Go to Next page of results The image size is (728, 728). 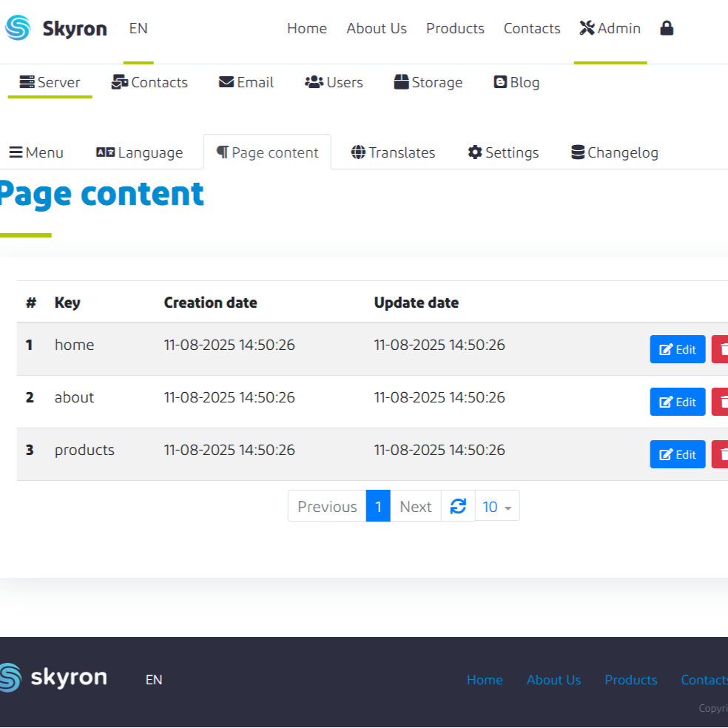[415, 505]
